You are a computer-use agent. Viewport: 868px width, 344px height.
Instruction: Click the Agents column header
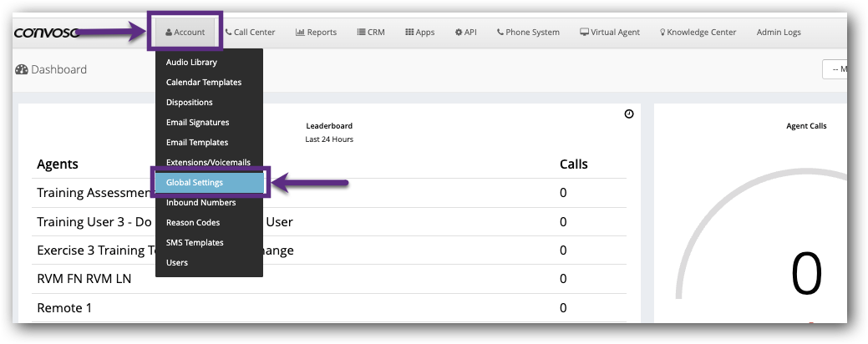[x=58, y=164]
